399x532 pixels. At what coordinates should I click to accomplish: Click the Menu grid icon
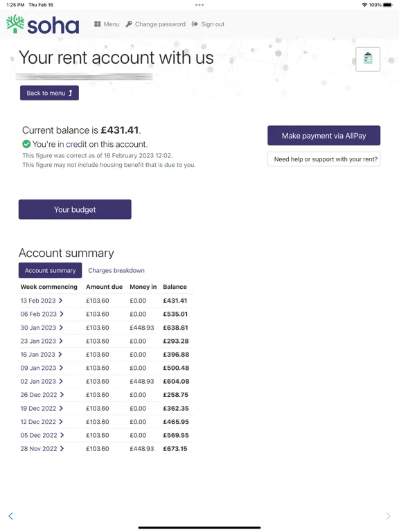coord(98,24)
